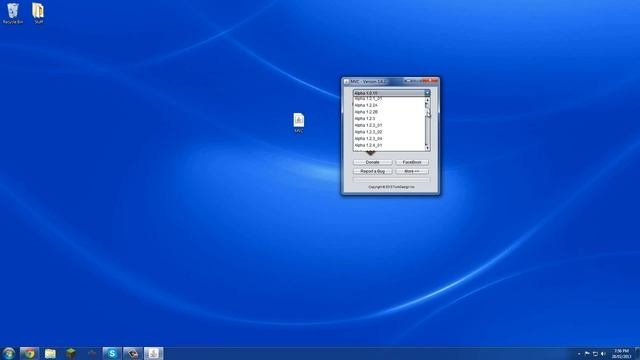Click the Java icon in MVC title bar
Screen dimensions: 640x360
pos(347,82)
